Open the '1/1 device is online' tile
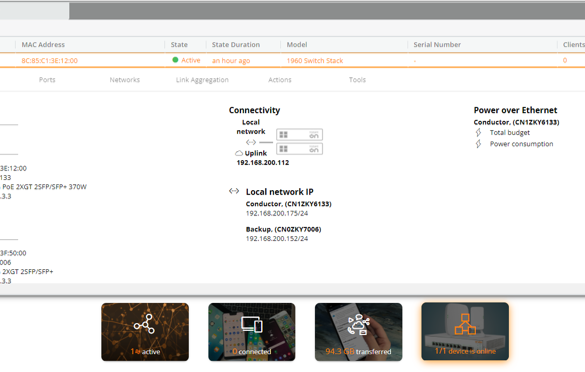 click(x=465, y=331)
